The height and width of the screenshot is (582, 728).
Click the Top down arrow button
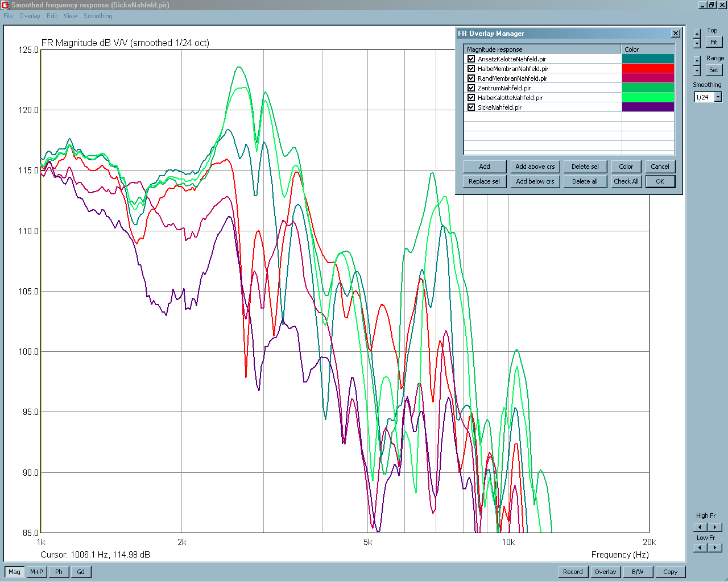click(x=697, y=43)
